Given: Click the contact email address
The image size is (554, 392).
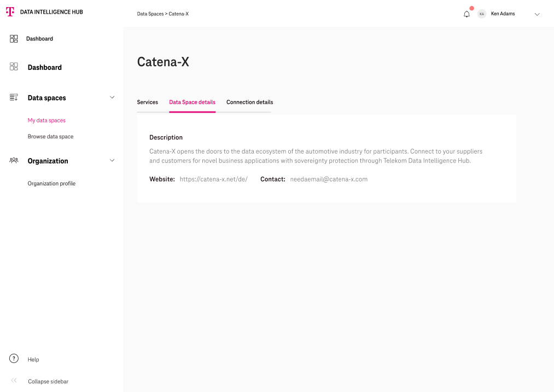Looking at the screenshot, I should [329, 179].
